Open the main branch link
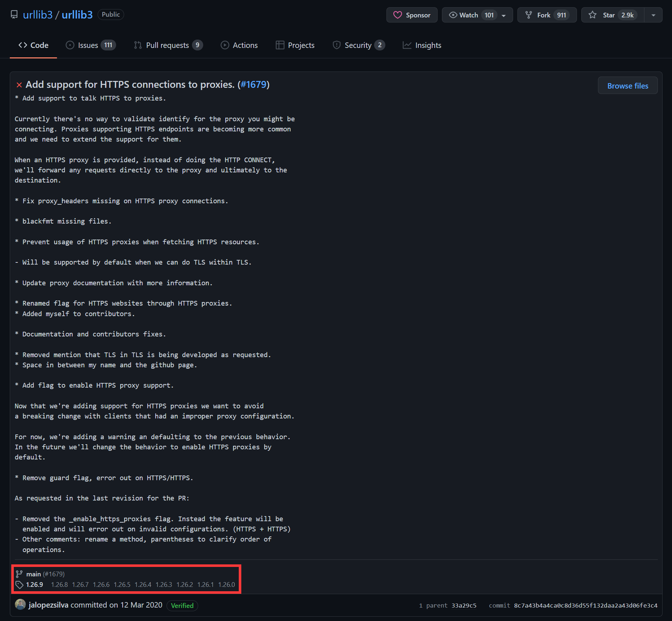 click(33, 574)
